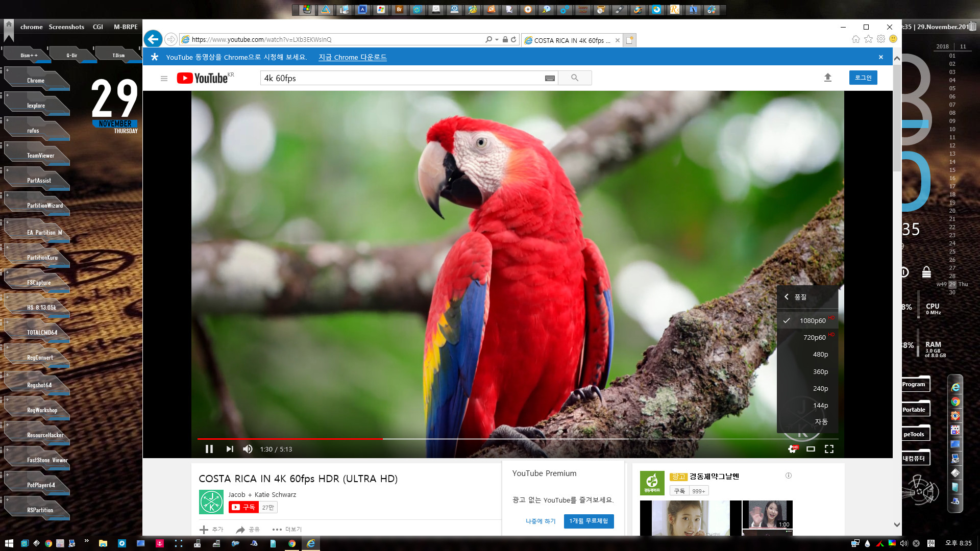Select 720p60 quality option
This screenshot has width=980, height=551.
(x=807, y=337)
